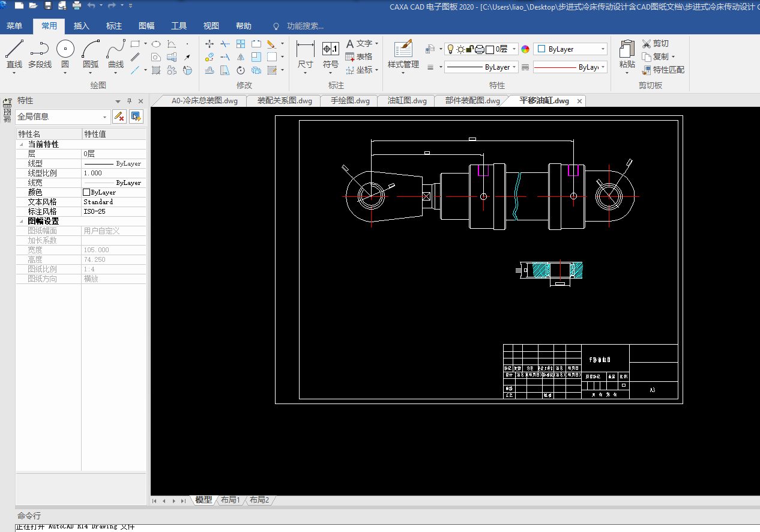This screenshot has width=760, height=532.
Task: Click the 坐标 coordinate button
Action: [360, 70]
